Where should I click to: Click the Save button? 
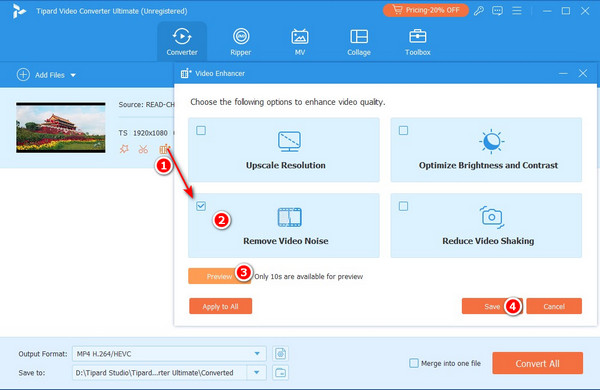492,306
